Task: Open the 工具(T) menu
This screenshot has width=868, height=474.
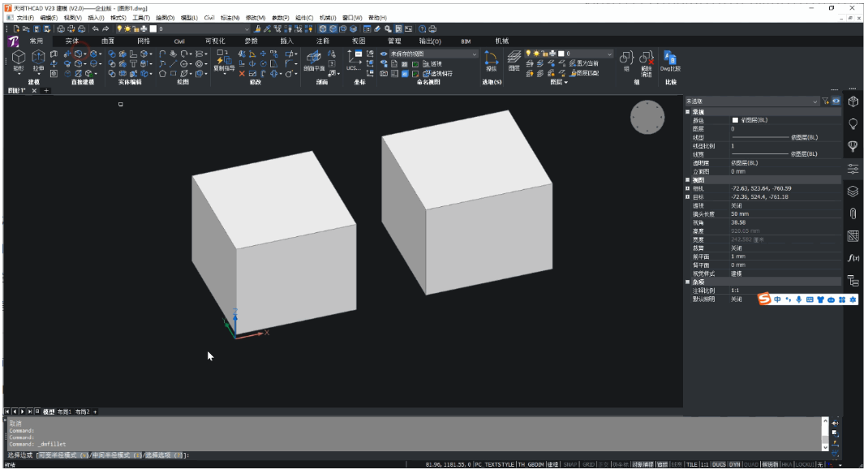Action: (141, 18)
